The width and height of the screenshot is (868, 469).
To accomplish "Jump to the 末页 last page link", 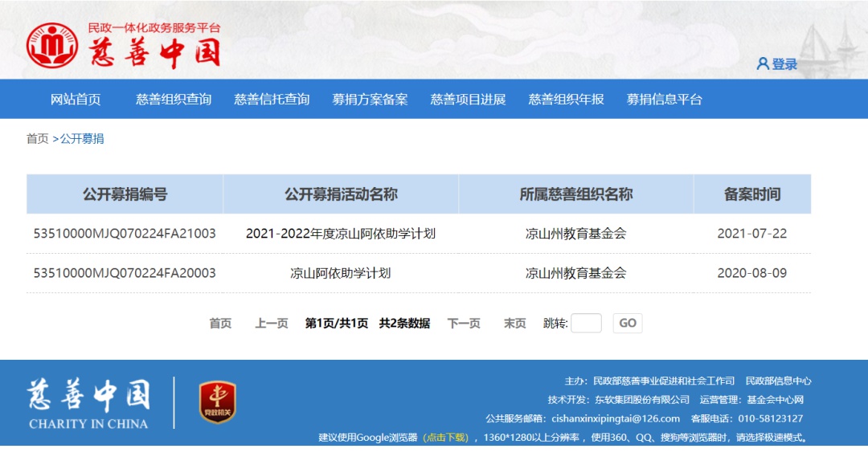I will tap(514, 324).
